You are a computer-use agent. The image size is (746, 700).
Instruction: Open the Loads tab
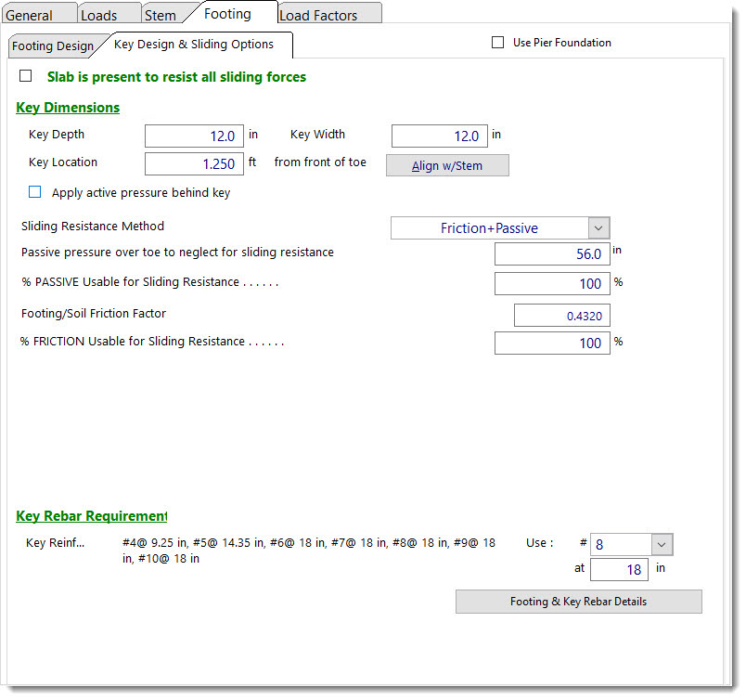tap(99, 15)
